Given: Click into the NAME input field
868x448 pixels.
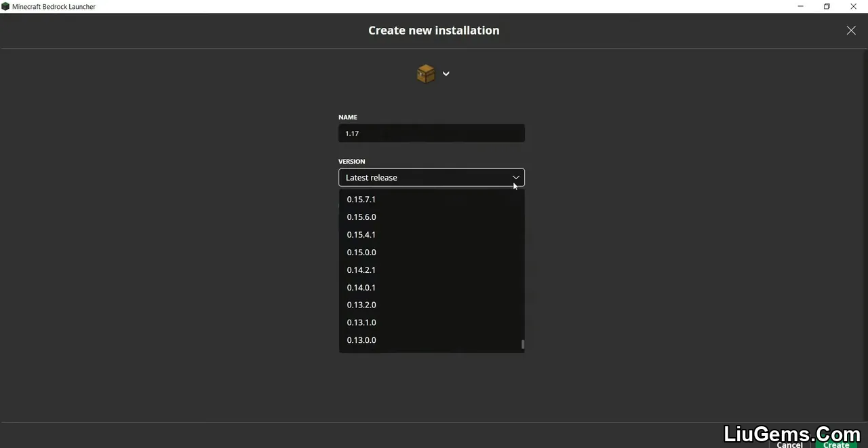Looking at the screenshot, I should (431, 133).
